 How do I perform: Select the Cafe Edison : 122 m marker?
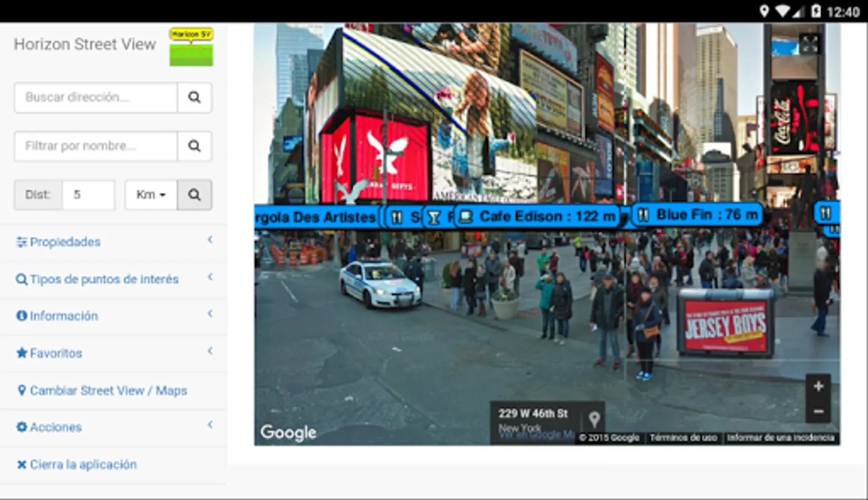click(537, 216)
